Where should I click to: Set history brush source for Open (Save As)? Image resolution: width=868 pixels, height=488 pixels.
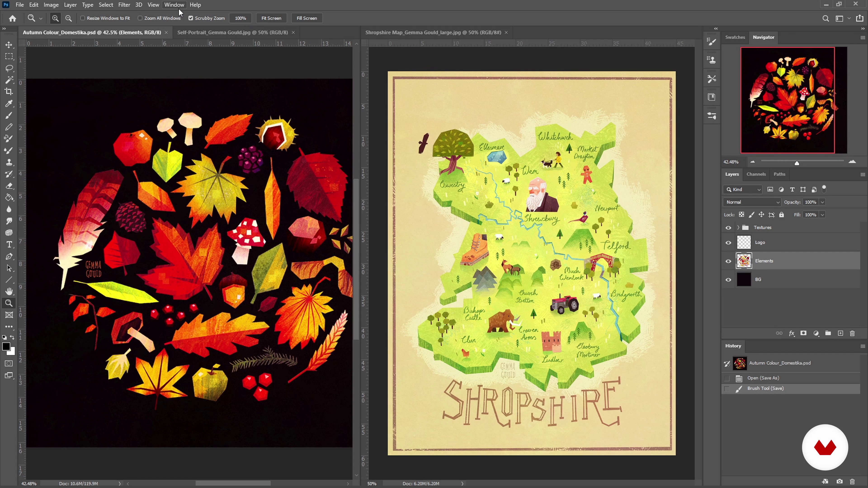(727, 378)
